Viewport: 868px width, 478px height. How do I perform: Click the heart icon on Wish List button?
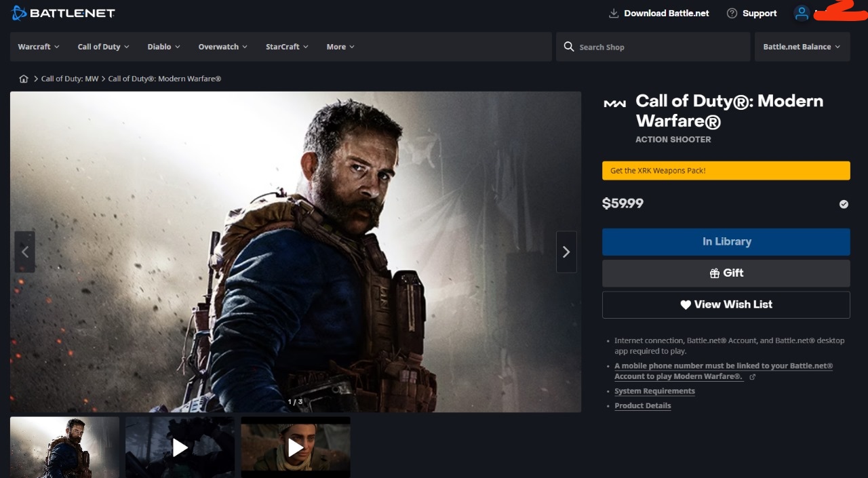click(686, 305)
